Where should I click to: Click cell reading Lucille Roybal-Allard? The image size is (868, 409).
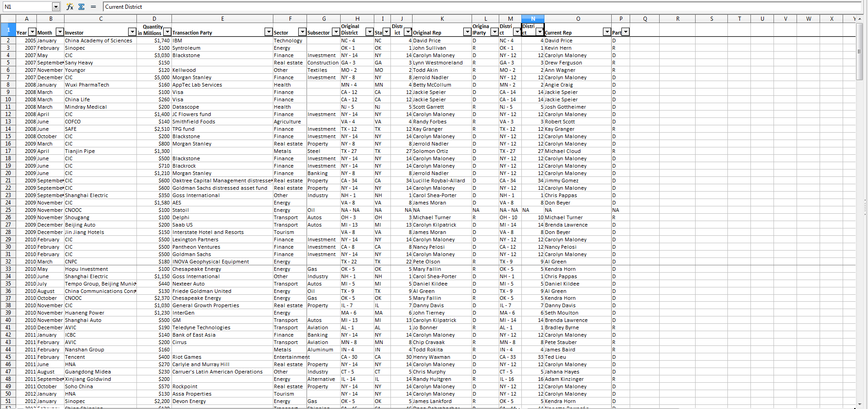click(442, 181)
